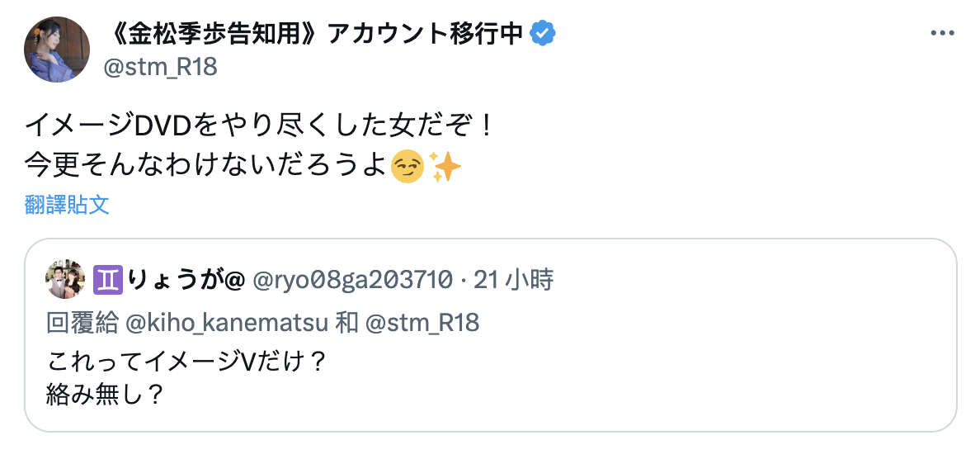The height and width of the screenshot is (459, 980).
Task: Click the blue verified badge
Action: [x=542, y=33]
